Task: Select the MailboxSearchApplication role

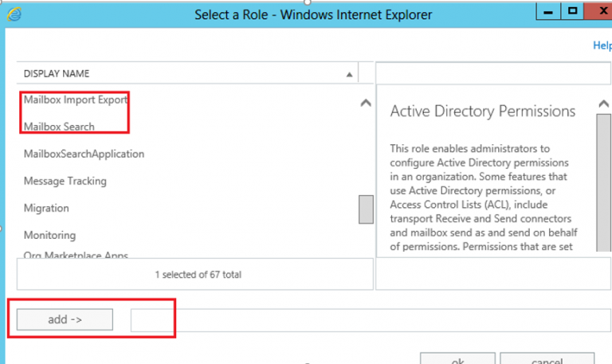Action: (x=84, y=154)
